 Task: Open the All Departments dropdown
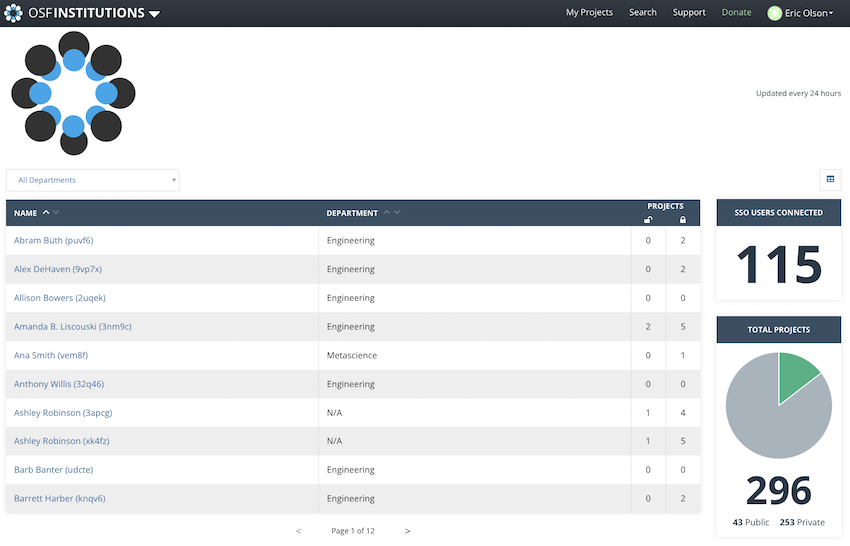click(93, 180)
